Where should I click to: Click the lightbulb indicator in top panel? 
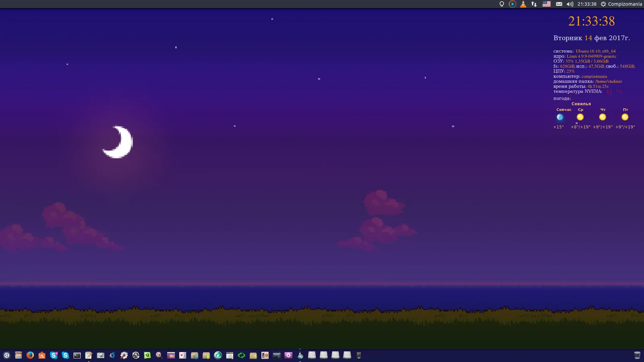click(502, 4)
